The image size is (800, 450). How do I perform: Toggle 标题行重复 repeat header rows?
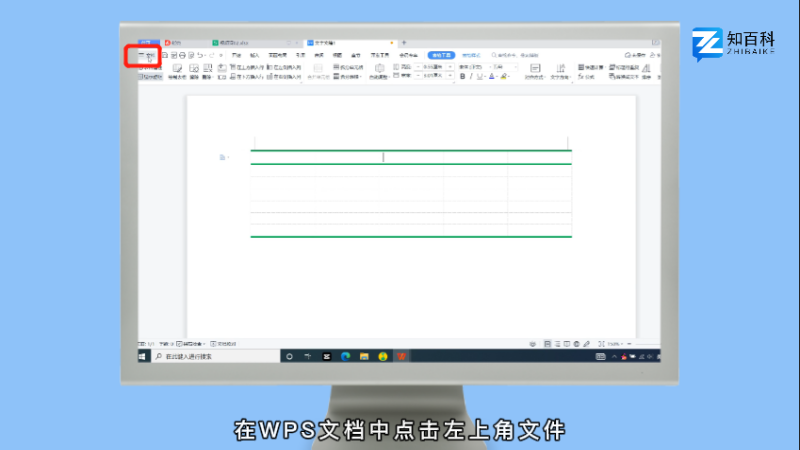(624, 67)
